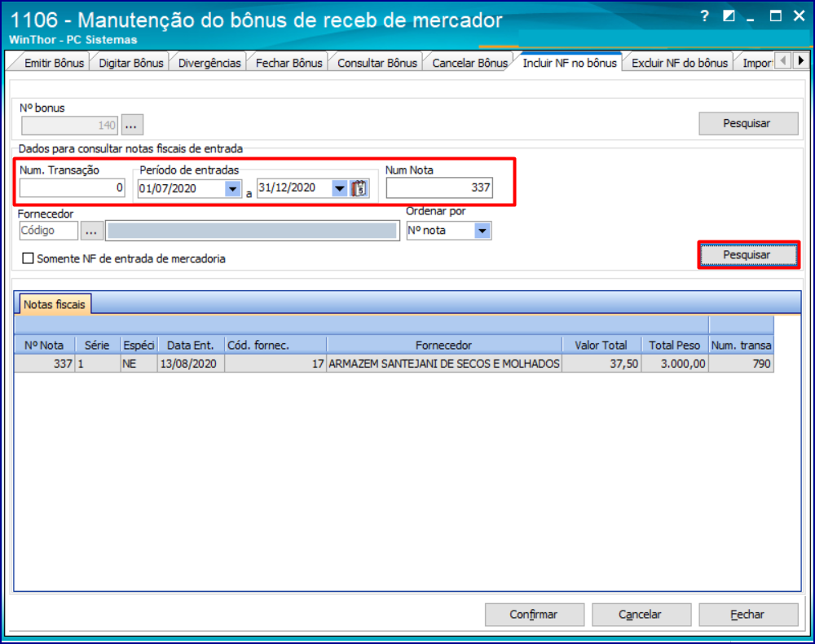Open Nº bonus lookup ellipsis button
This screenshot has height=644, width=815.
pyautogui.click(x=132, y=126)
